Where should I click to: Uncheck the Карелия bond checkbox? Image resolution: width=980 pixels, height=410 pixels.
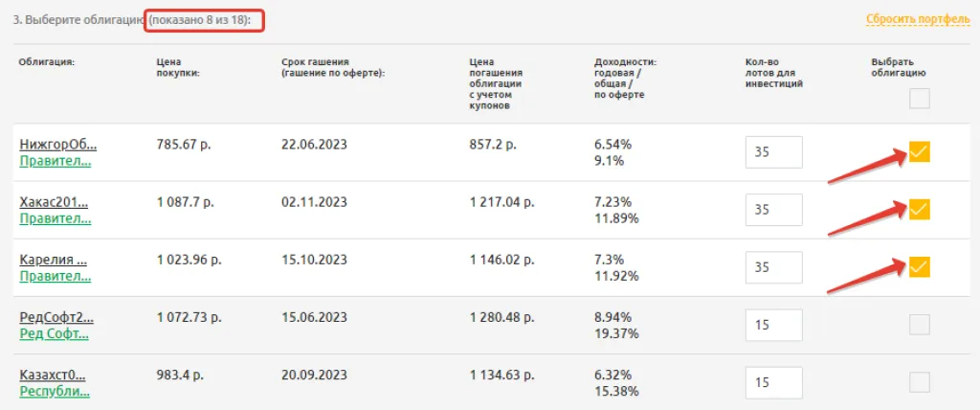919,266
